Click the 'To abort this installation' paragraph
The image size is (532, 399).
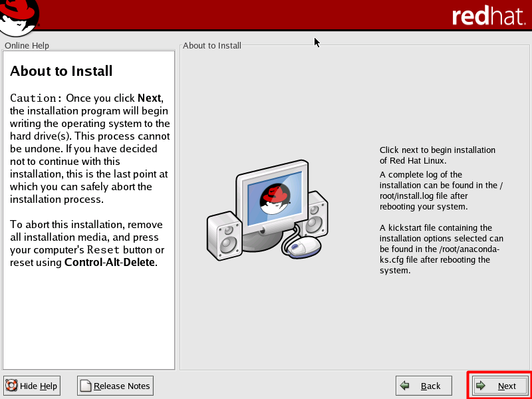pyautogui.click(x=87, y=243)
